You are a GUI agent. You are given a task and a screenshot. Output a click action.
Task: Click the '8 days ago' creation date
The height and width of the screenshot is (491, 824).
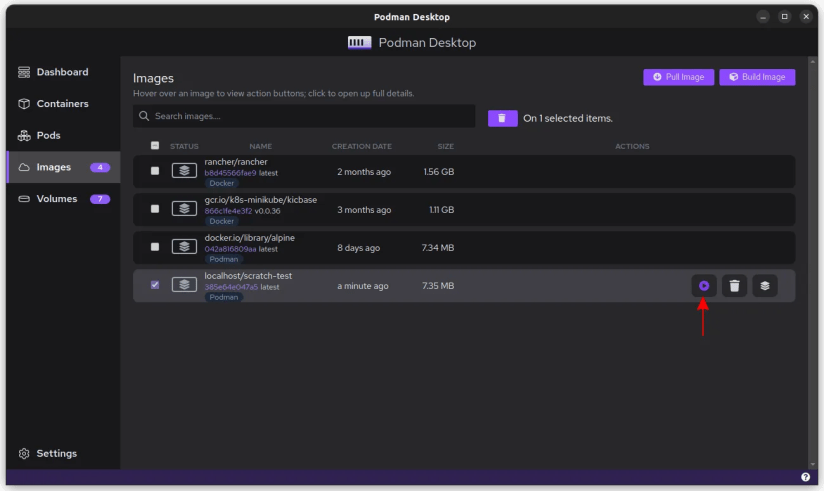[358, 248]
